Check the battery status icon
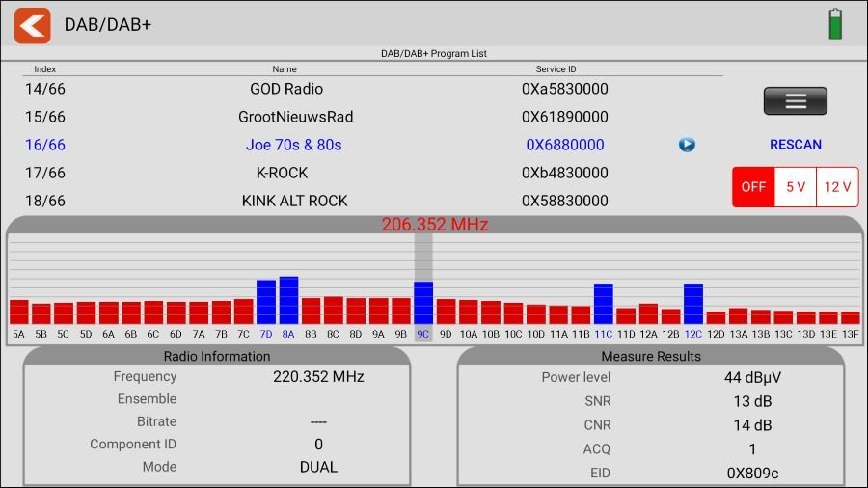 (x=835, y=24)
